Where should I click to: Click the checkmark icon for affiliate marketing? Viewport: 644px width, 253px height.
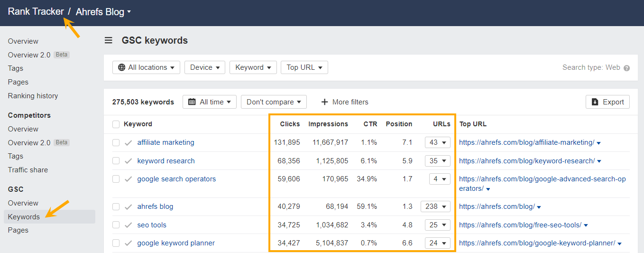[128, 142]
